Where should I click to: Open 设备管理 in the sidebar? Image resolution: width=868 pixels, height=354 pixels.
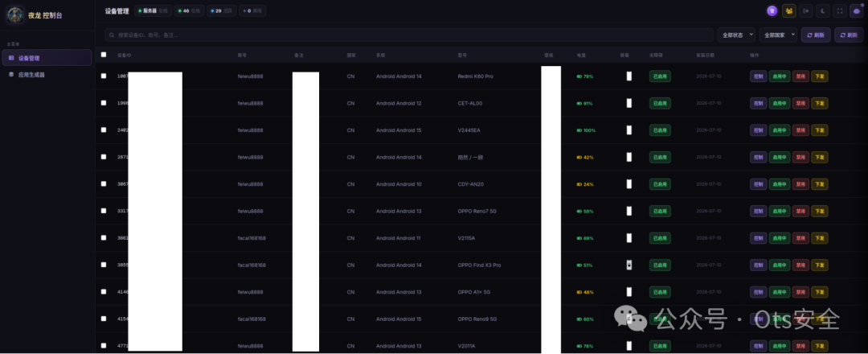click(x=47, y=58)
